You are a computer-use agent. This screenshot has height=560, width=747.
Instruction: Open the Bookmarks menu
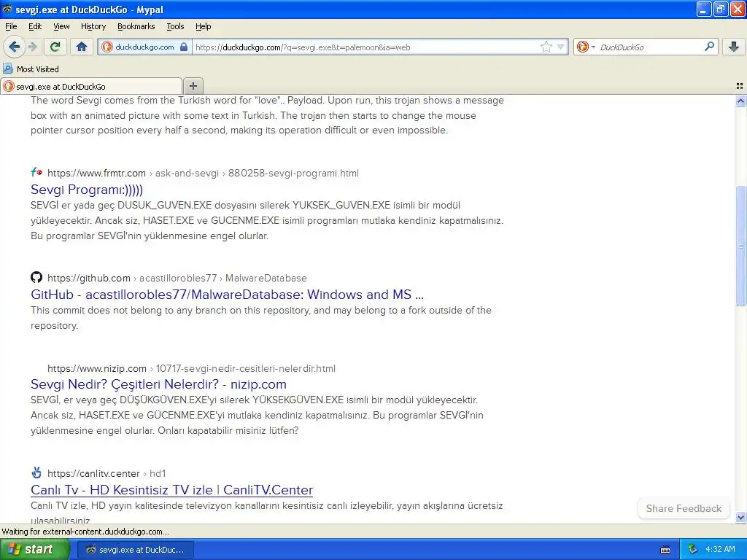click(136, 26)
